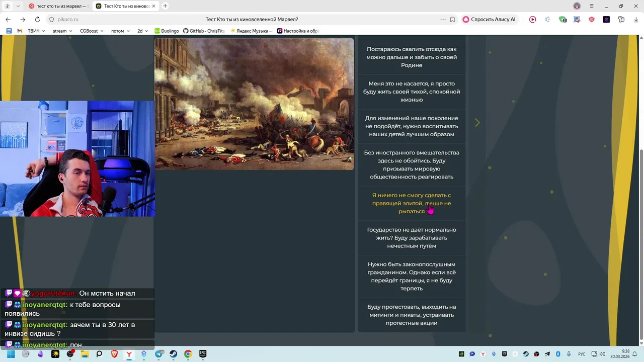Open the Яндекс Музыка bookmark
644x362 pixels.
[x=251, y=31]
